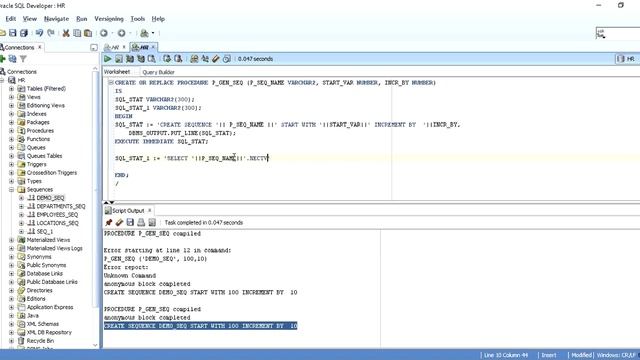The image size is (640, 360).
Task: Expand the Functions node
Action: pos(11,139)
